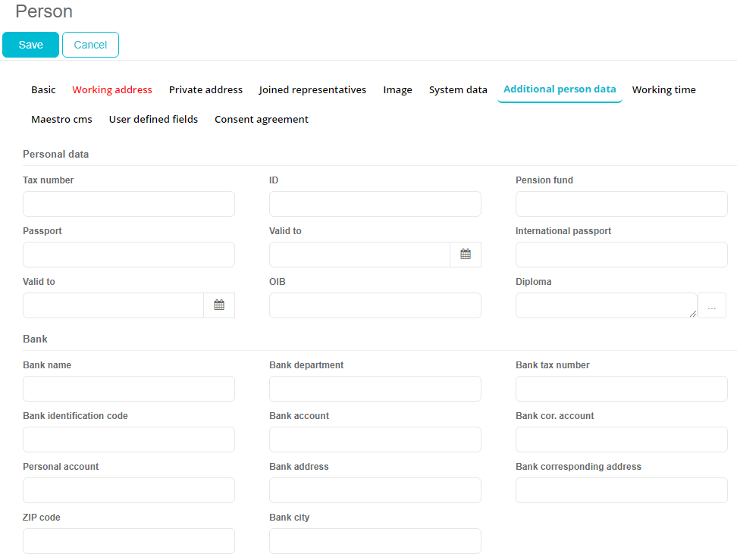This screenshot has width=737, height=560.
Task: Open calendar picker for International passport Valid to
Action: [x=219, y=305]
